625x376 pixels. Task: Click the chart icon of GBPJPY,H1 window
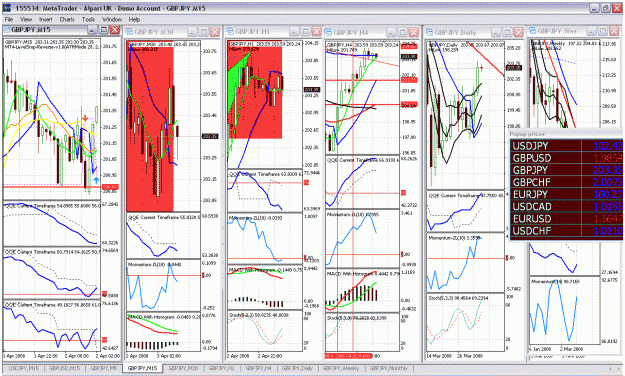pos(230,32)
